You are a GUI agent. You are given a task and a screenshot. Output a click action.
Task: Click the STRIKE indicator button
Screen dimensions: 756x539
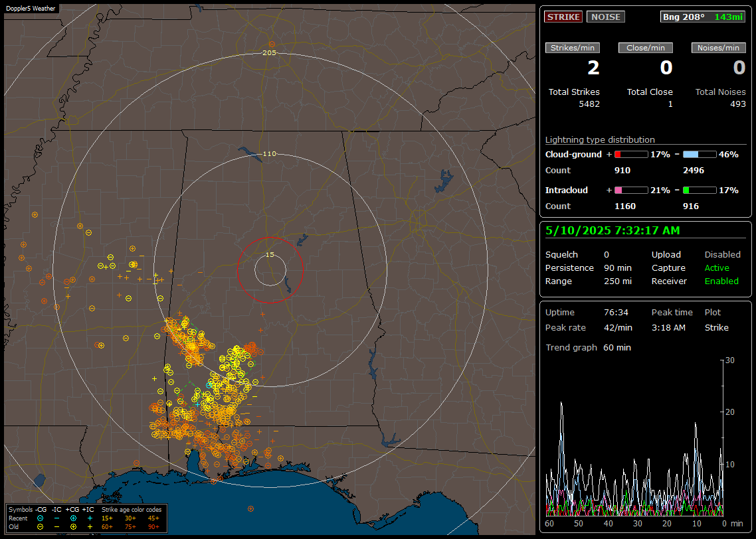[x=563, y=17]
